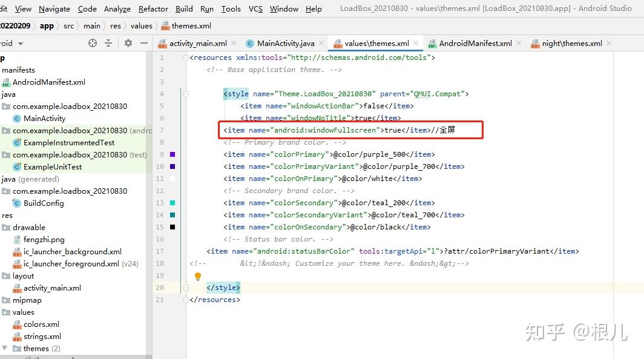The image size is (644, 359).
Task: Select activity_main.xml in layout folder
Action: point(47,288)
